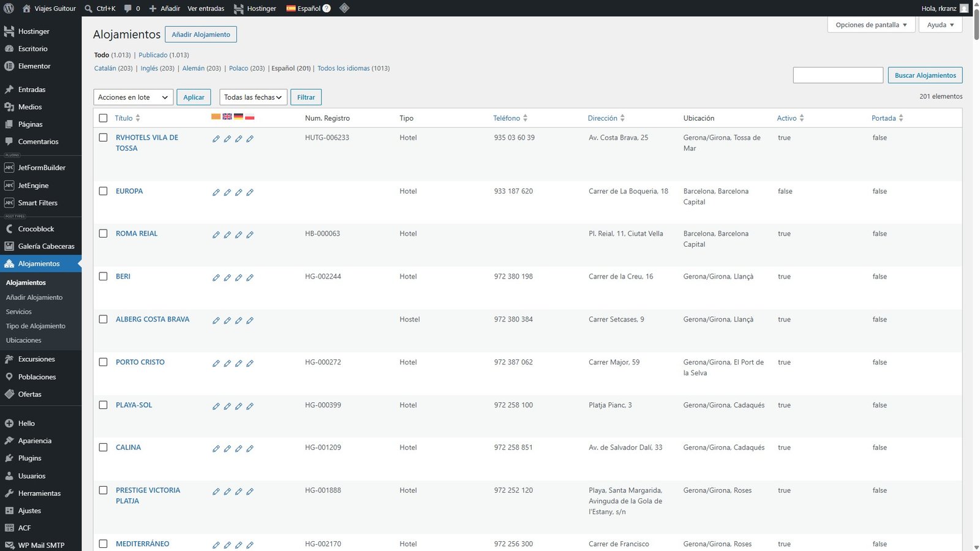The image size is (980, 551).
Task: Filter by the Inglés language tab
Action: (x=149, y=68)
